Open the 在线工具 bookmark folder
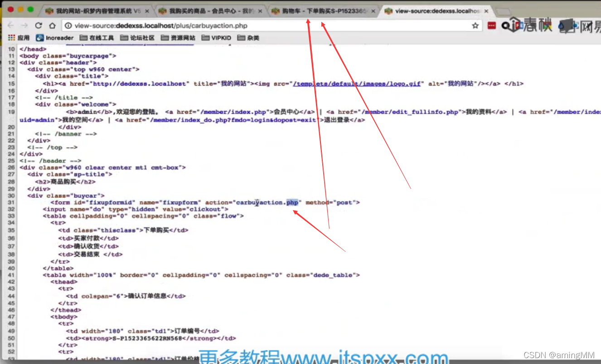This screenshot has height=364, width=601. pos(97,38)
